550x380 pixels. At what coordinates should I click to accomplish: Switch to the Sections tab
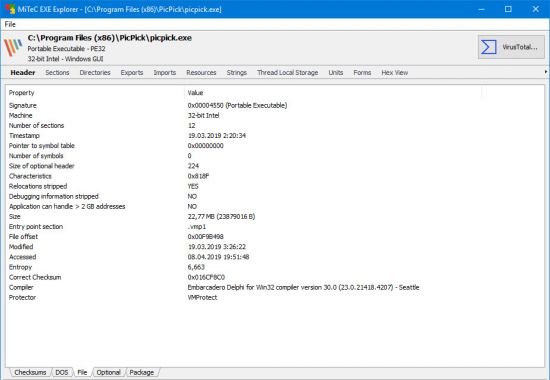coord(57,73)
